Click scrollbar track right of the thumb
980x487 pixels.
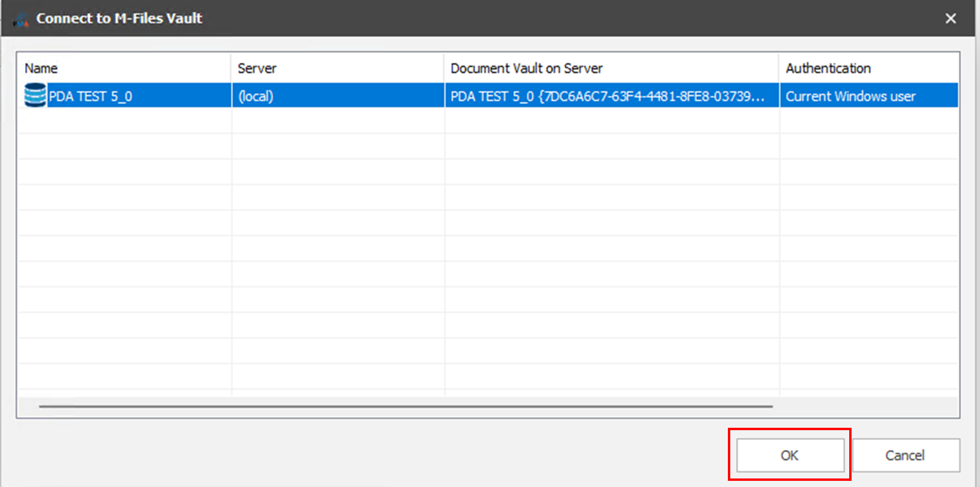coord(862,406)
